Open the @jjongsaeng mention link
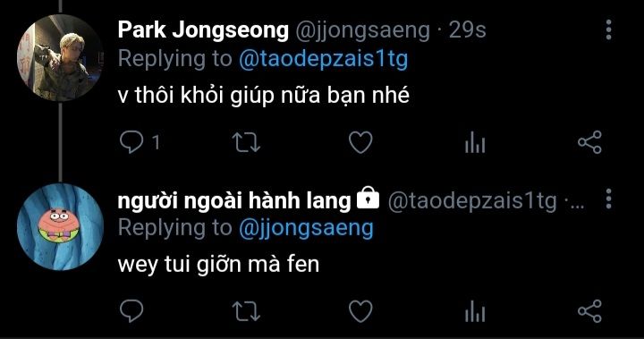The width and height of the screenshot is (644, 339). [306, 229]
